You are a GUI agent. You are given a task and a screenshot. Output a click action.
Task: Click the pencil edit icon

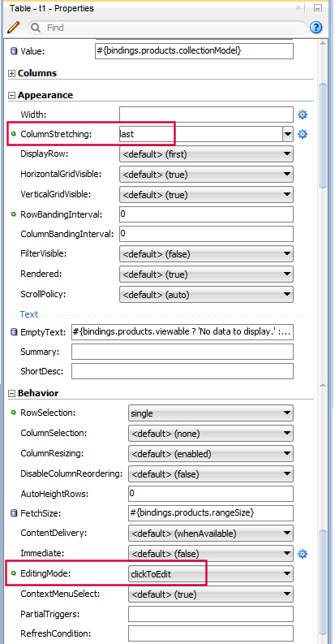[13, 28]
